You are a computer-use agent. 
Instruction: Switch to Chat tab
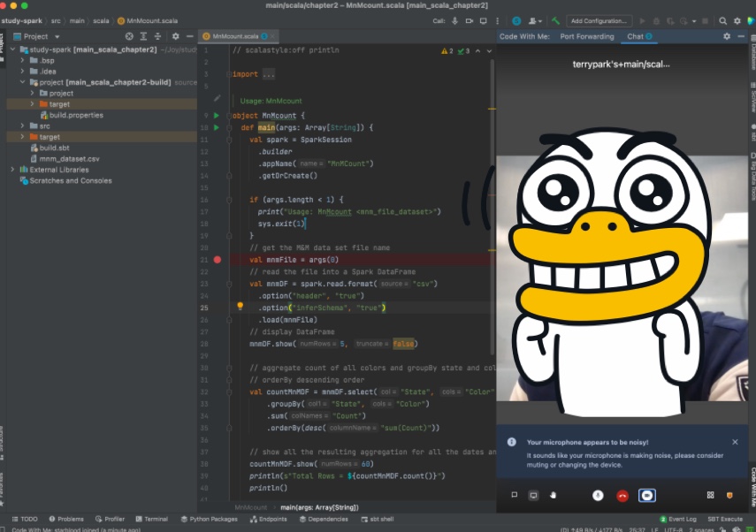[x=639, y=36]
